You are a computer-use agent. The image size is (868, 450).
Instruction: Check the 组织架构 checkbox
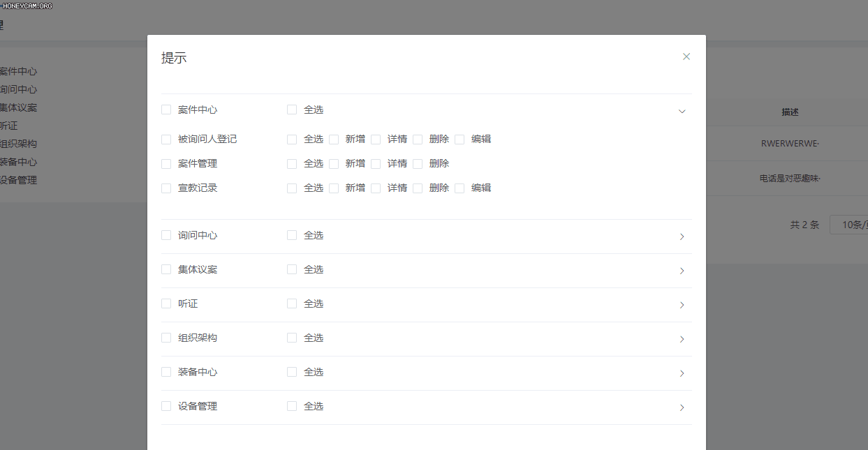coord(166,338)
